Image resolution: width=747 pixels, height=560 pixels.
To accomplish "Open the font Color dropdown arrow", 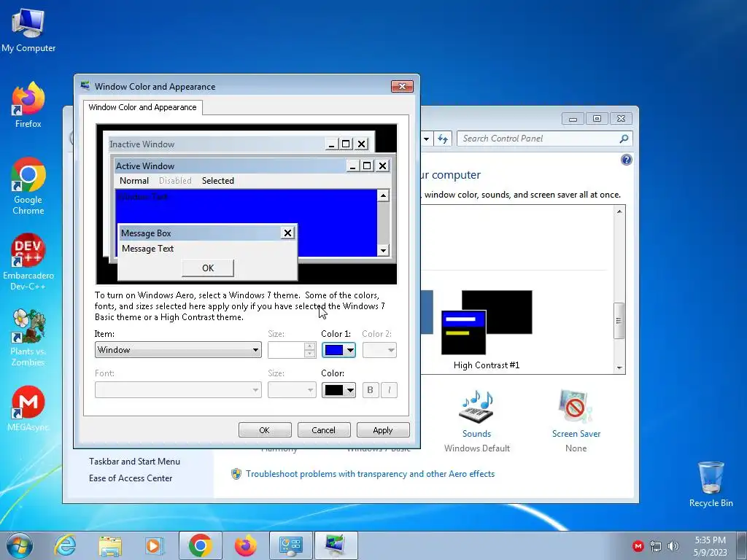I will point(350,391).
